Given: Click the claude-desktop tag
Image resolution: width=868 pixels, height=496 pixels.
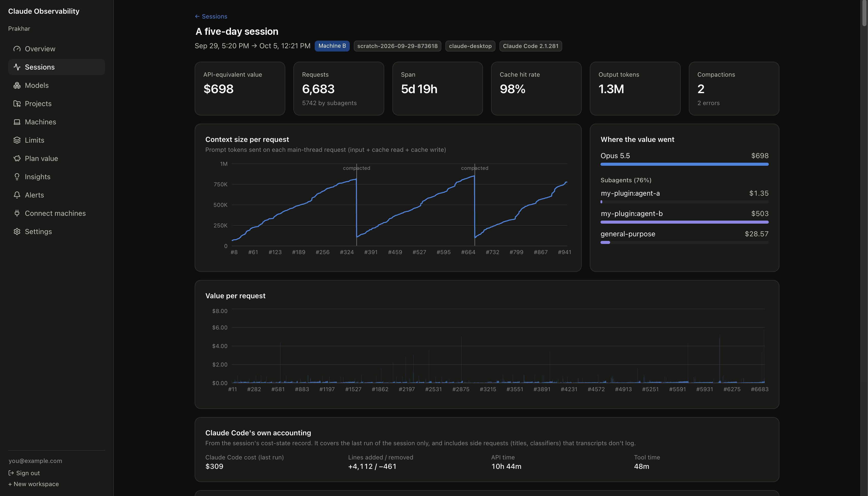Looking at the screenshot, I should tap(470, 46).
